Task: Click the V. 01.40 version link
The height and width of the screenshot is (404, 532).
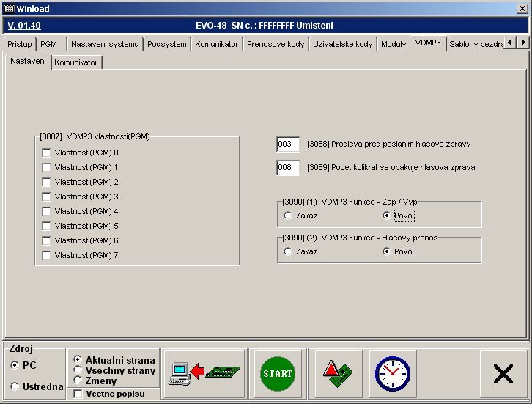Action: tap(24, 26)
